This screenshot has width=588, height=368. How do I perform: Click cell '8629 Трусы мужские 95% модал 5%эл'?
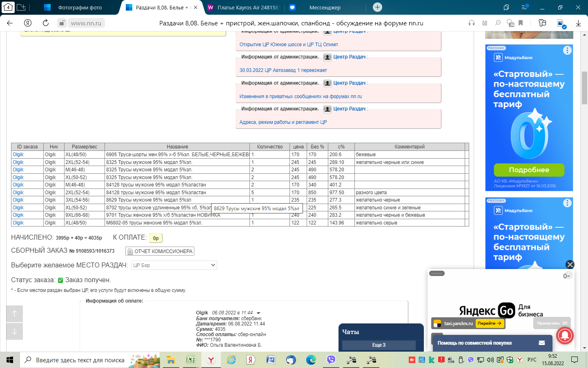[177, 200]
